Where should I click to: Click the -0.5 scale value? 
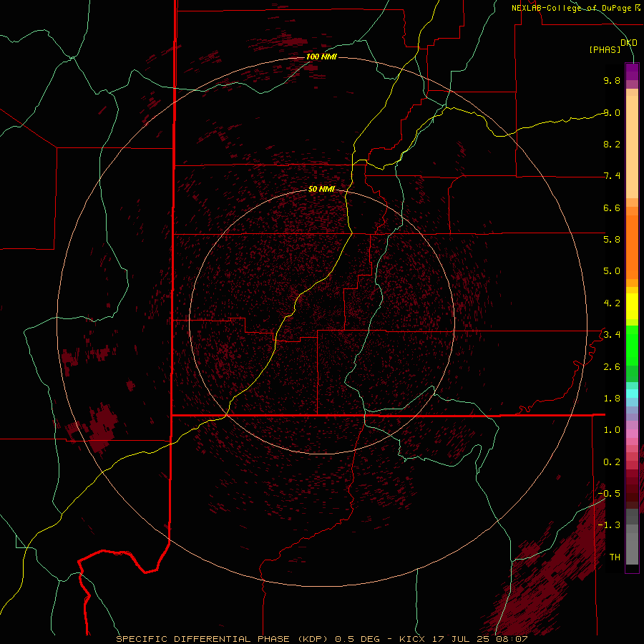(x=609, y=494)
